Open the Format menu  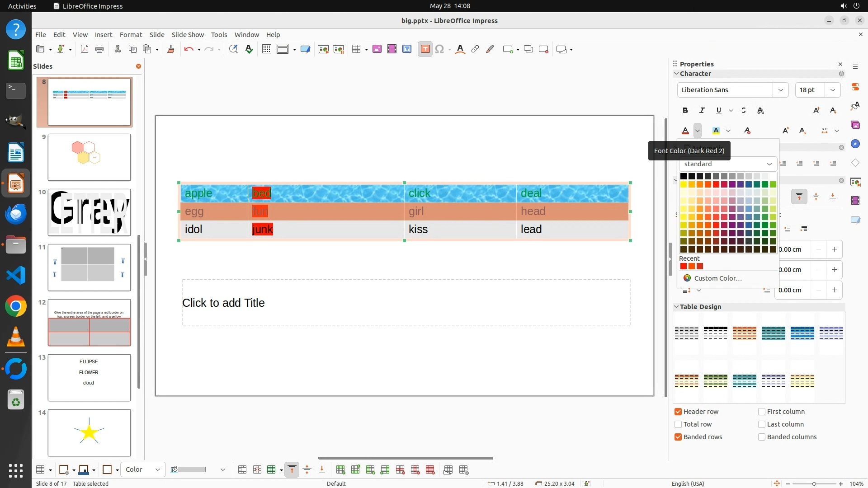point(131,35)
